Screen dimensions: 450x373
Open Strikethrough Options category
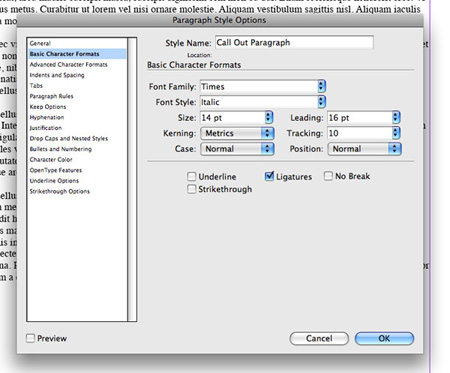coord(60,191)
